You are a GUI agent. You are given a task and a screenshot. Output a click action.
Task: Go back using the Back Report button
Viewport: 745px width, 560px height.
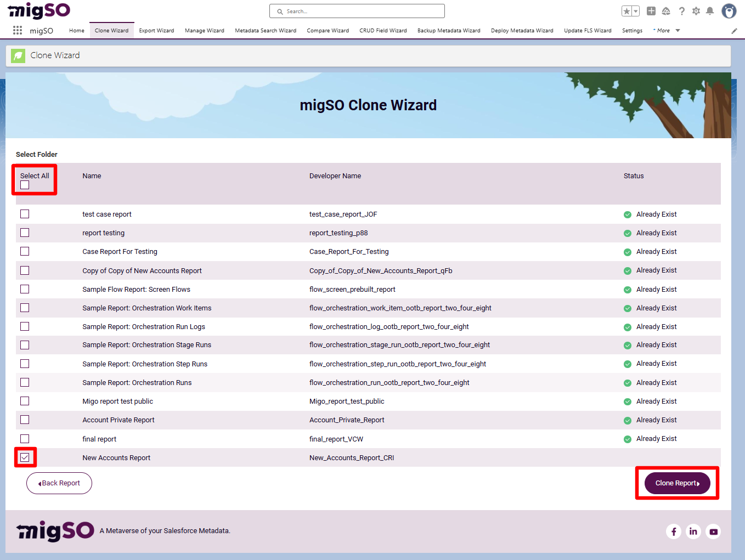pos(59,483)
